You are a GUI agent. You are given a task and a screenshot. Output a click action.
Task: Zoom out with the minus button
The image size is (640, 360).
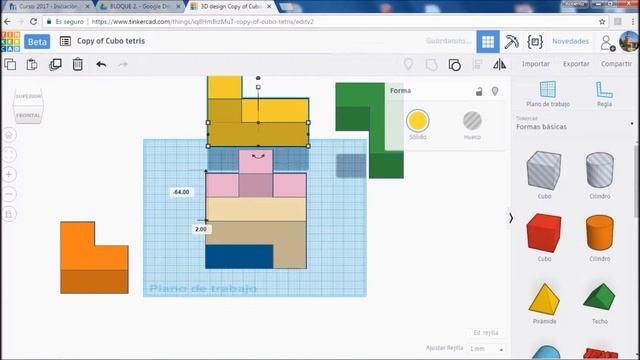pyautogui.click(x=9, y=194)
